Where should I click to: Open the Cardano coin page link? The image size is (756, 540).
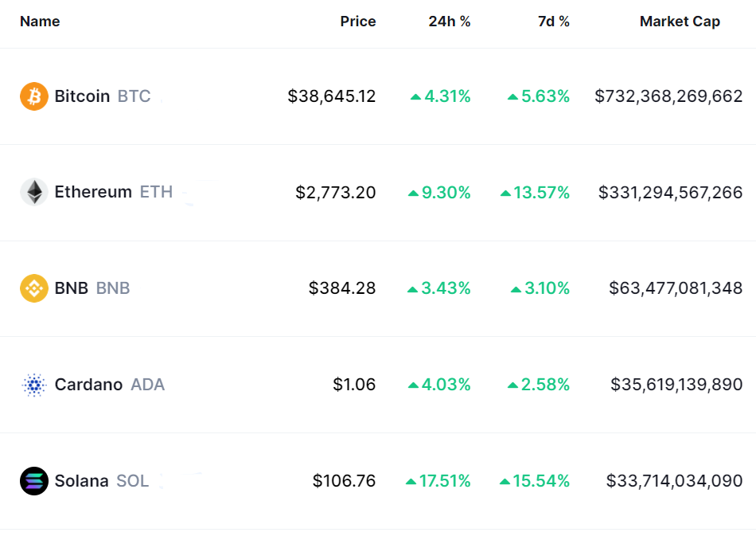coord(88,385)
